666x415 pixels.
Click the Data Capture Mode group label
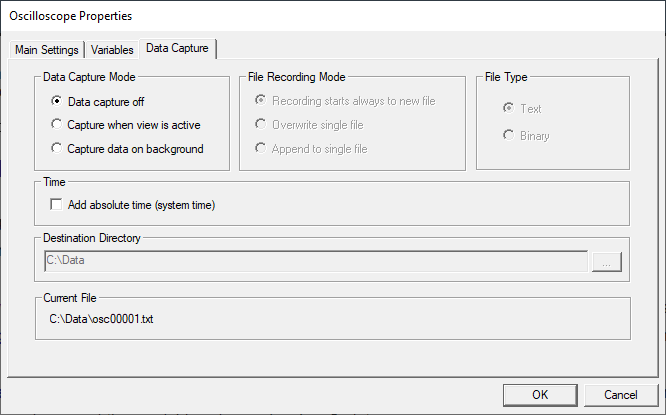89,77
